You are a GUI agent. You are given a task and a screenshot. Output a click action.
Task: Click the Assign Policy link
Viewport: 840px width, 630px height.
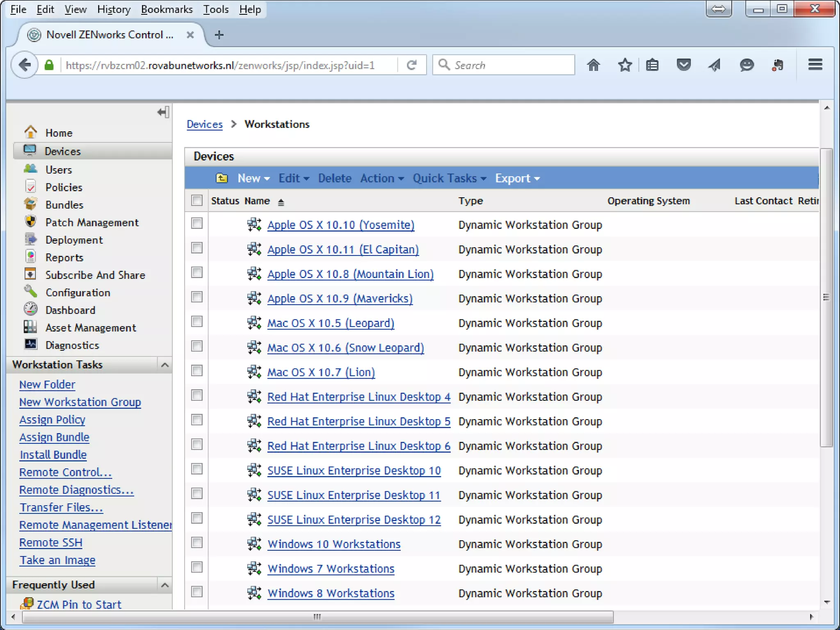pyautogui.click(x=52, y=420)
